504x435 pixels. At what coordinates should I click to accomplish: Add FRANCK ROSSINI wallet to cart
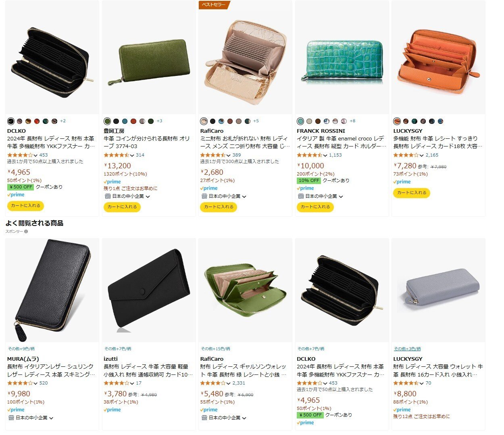315,207
